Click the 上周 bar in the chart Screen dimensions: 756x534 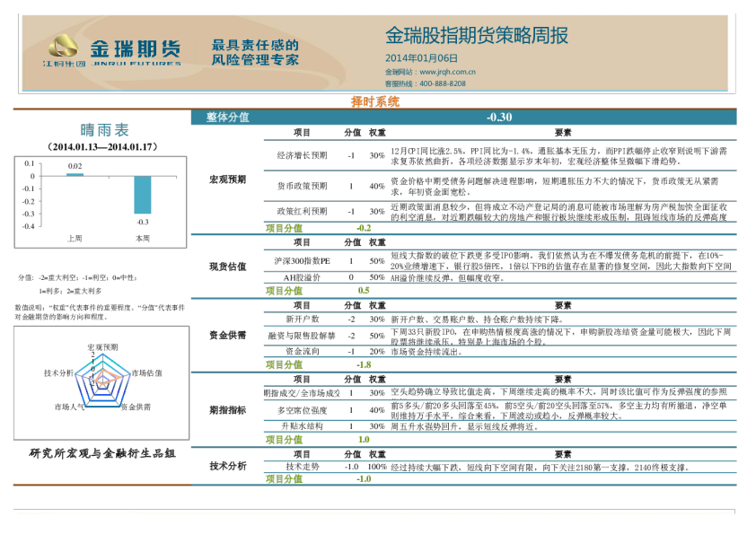(x=75, y=174)
